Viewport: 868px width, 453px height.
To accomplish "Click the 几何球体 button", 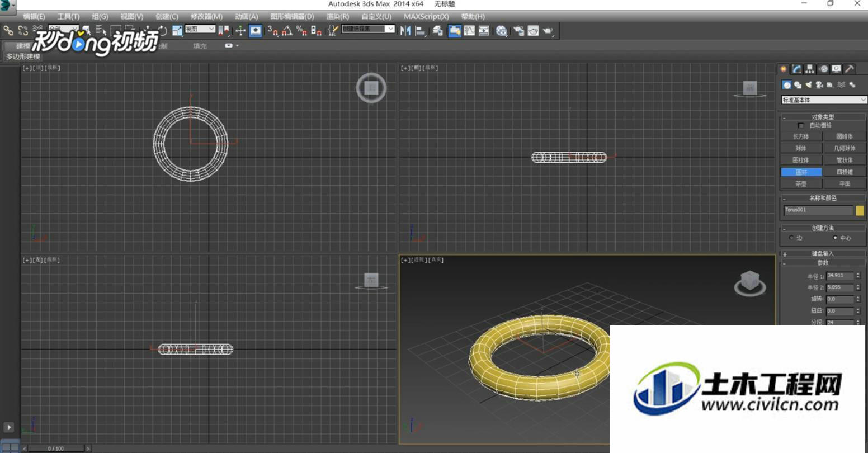I will (845, 148).
